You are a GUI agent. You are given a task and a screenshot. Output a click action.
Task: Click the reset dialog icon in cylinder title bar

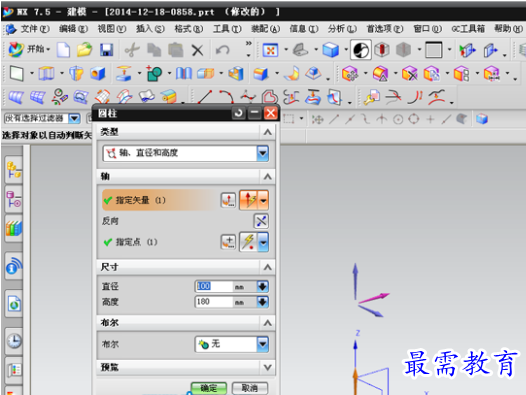(x=239, y=113)
